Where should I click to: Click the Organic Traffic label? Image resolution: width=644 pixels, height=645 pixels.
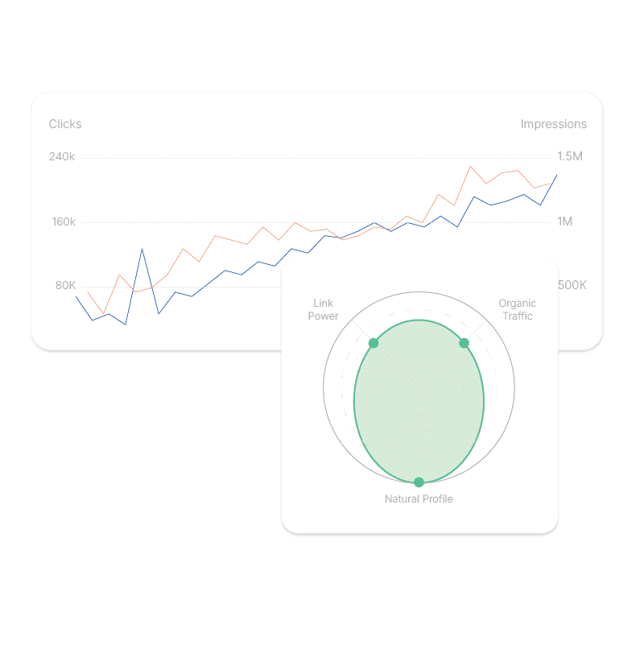pos(517,310)
